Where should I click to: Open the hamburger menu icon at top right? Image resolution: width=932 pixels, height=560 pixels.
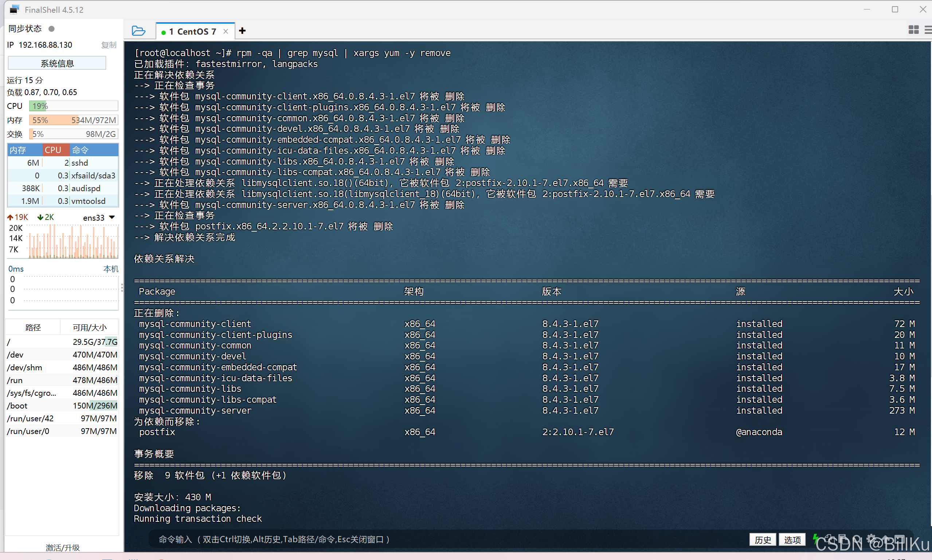928,30
